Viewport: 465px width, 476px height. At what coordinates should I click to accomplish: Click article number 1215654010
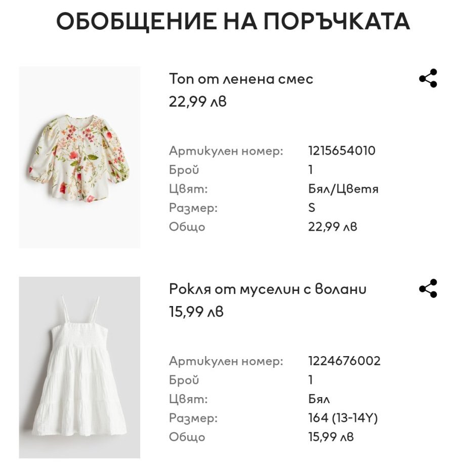pyautogui.click(x=342, y=151)
